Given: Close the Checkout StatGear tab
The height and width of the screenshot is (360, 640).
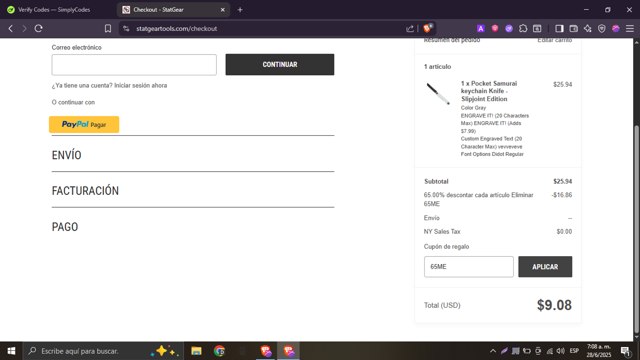Looking at the screenshot, I should point(222,9).
